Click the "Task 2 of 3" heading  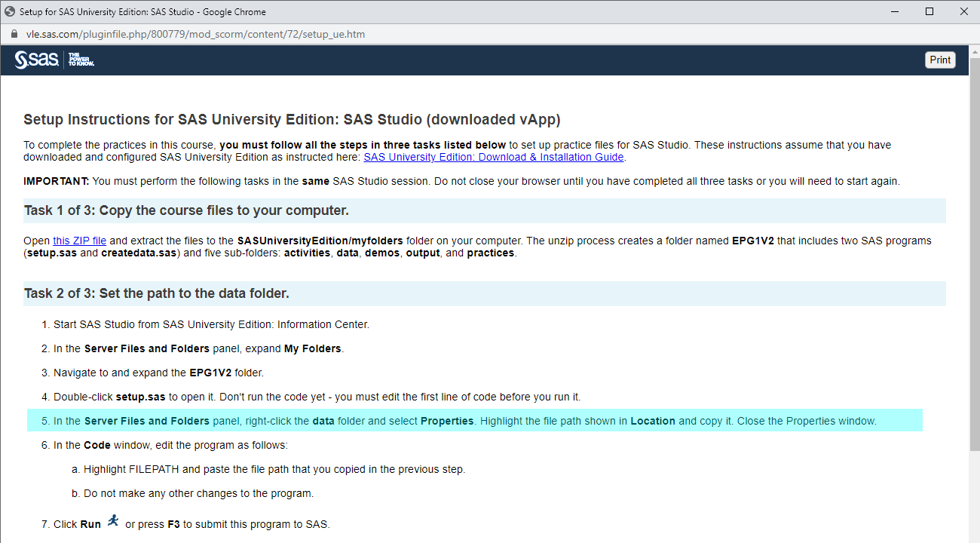[x=157, y=293]
